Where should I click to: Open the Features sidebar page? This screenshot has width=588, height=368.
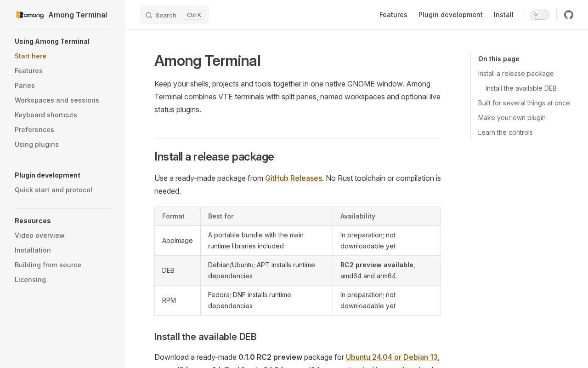28,71
